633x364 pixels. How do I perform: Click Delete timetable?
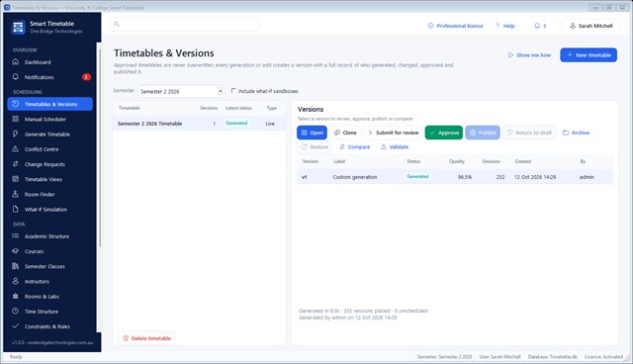[146, 338]
